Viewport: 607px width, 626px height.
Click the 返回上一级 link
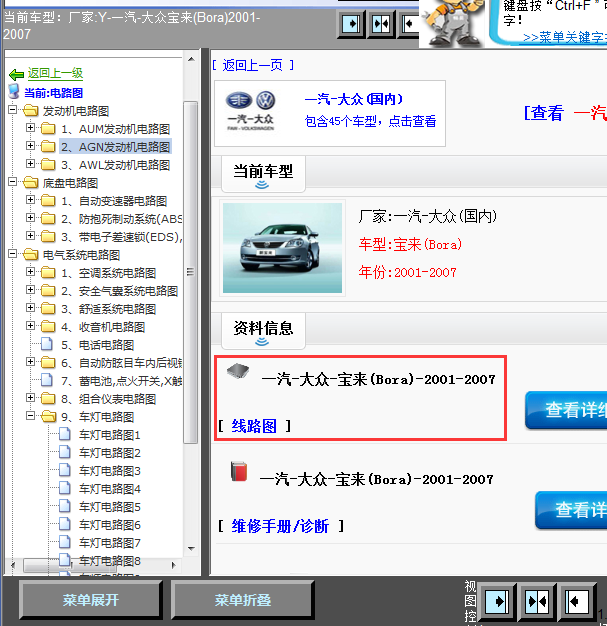pos(55,73)
